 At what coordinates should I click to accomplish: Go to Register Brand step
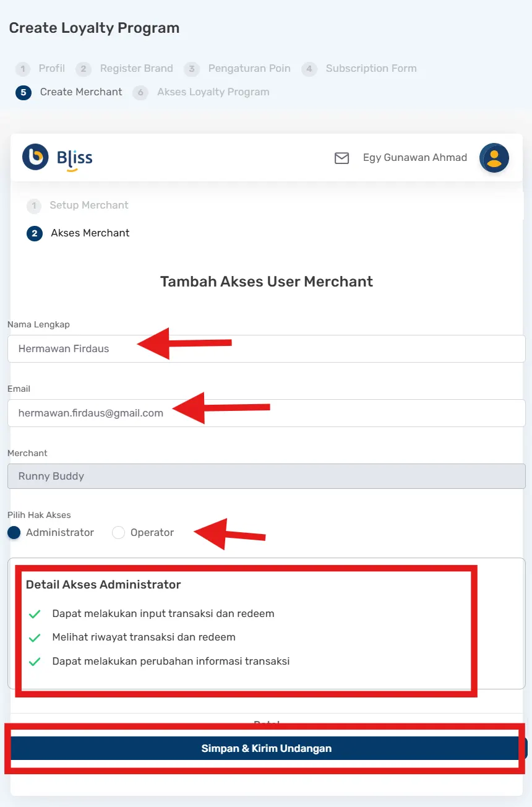[x=136, y=69]
